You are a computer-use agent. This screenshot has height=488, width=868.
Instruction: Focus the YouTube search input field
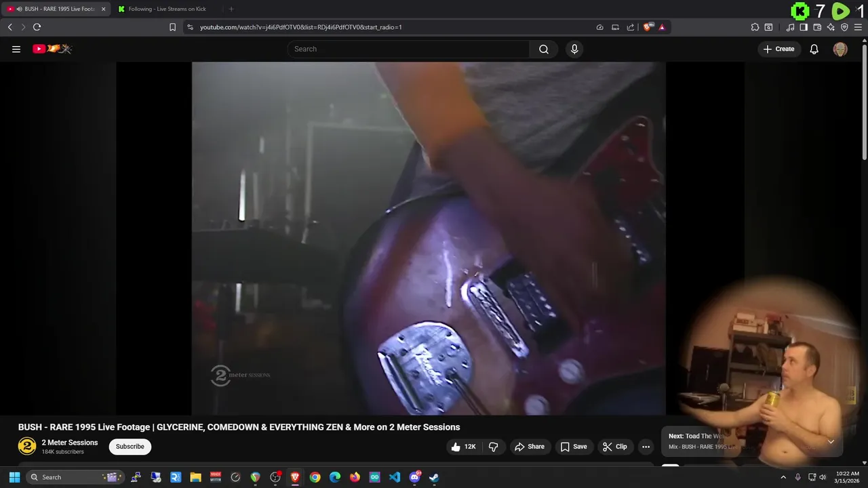coord(408,49)
